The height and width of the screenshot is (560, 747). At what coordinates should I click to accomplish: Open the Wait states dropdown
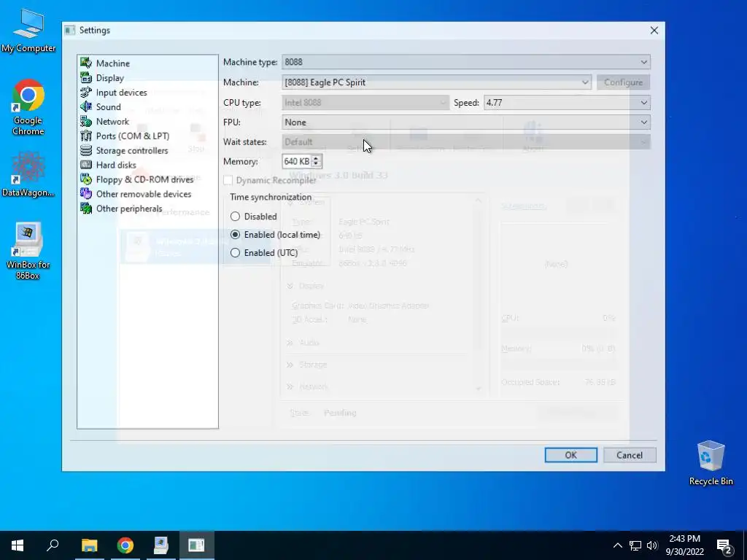[x=466, y=142]
